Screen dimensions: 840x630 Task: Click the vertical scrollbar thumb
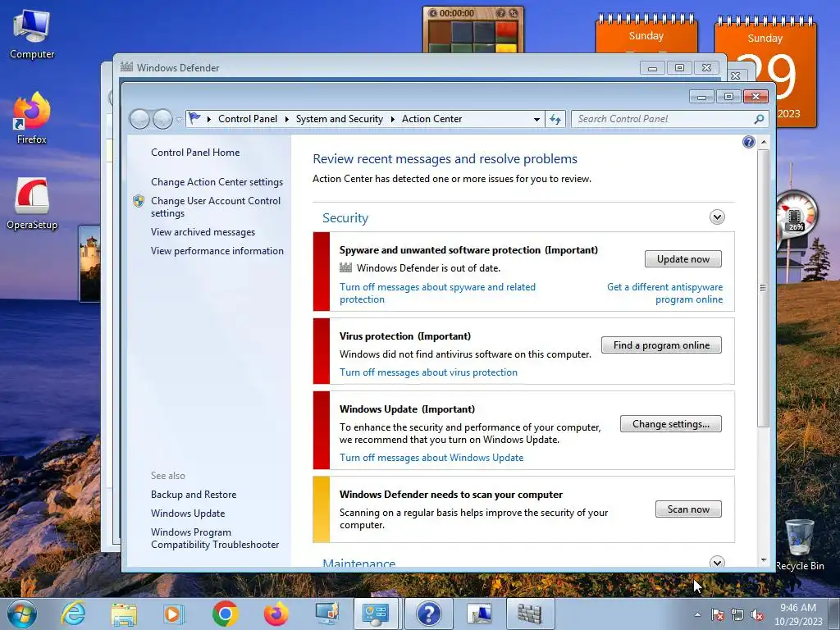pos(764,288)
